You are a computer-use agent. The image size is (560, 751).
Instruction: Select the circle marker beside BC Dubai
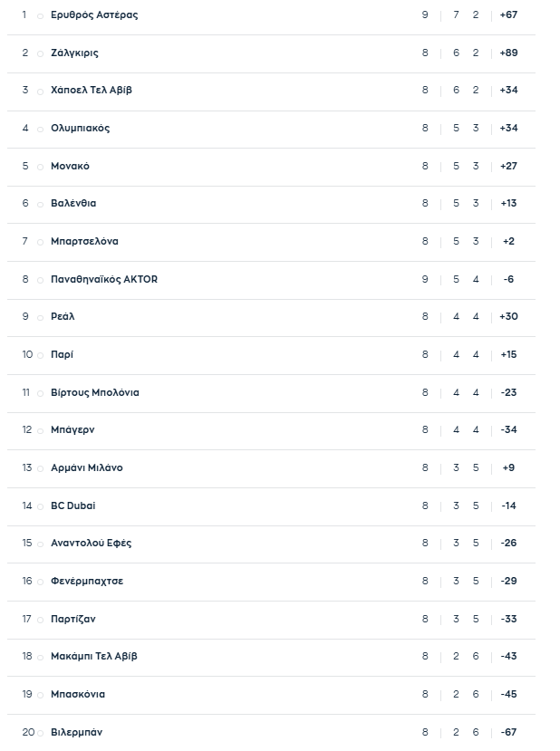click(40, 506)
